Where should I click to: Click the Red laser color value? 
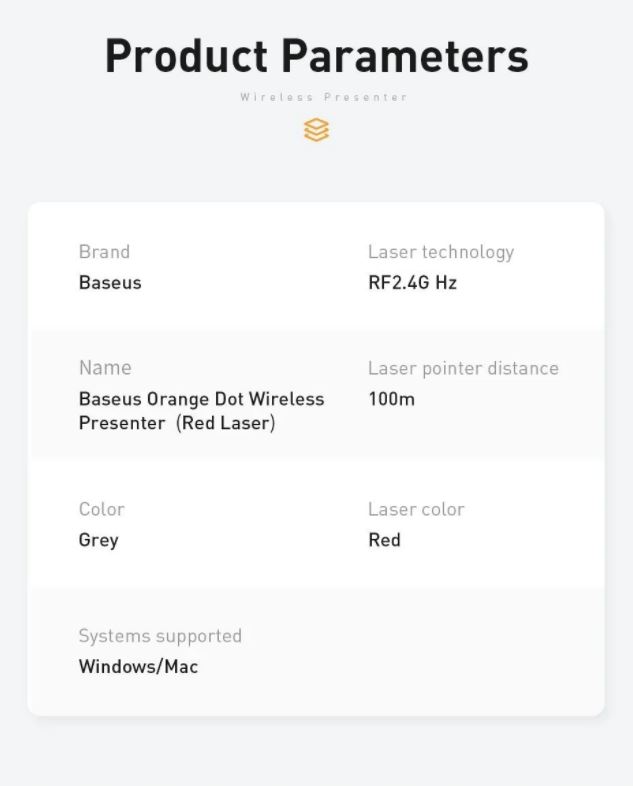click(384, 540)
